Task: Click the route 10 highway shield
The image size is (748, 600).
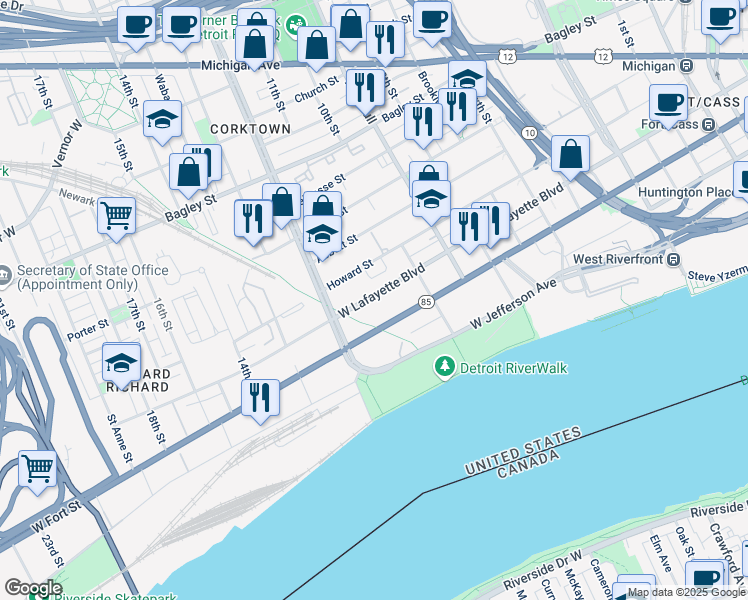Action: point(530,133)
